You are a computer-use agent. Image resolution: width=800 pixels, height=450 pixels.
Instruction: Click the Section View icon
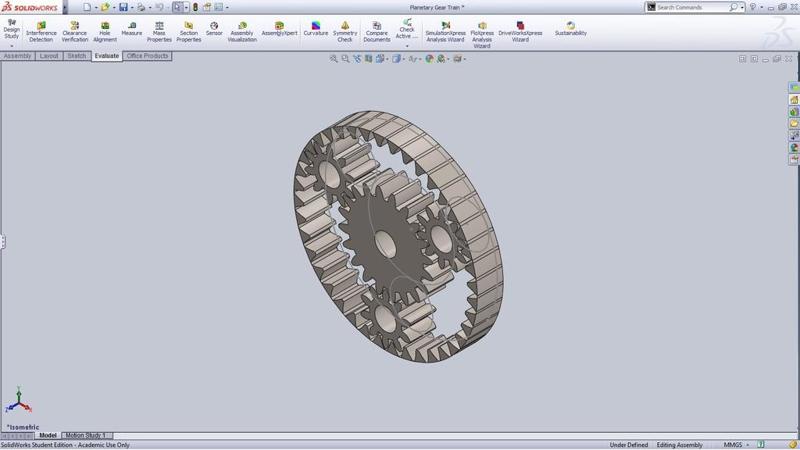[x=369, y=59]
